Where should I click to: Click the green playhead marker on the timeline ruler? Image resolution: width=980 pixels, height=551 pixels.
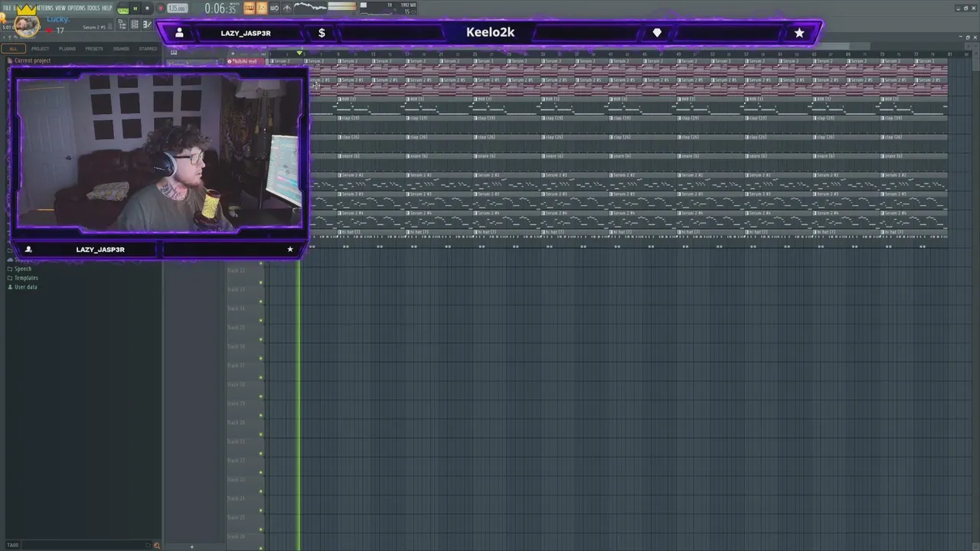[299, 54]
